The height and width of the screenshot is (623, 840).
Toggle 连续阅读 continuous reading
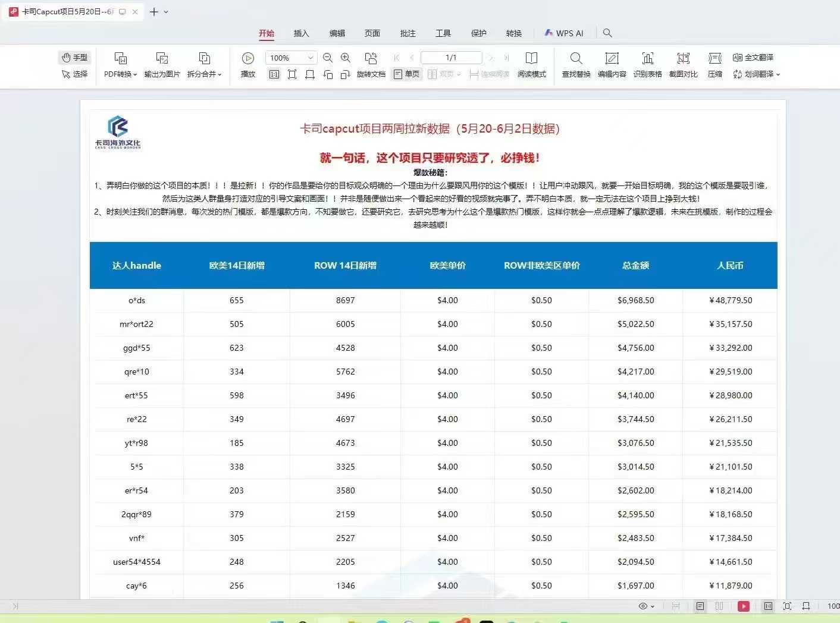490,74
